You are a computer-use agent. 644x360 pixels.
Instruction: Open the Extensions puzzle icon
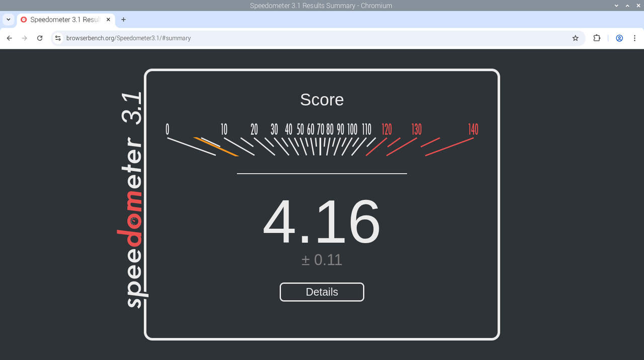point(597,38)
